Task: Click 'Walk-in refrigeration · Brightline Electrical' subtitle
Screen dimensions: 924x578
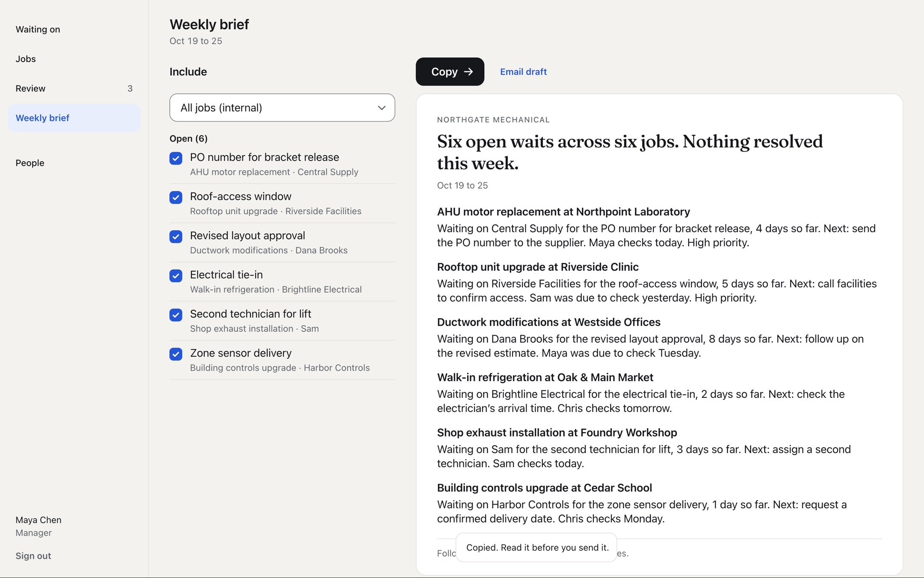Action: 276,289
